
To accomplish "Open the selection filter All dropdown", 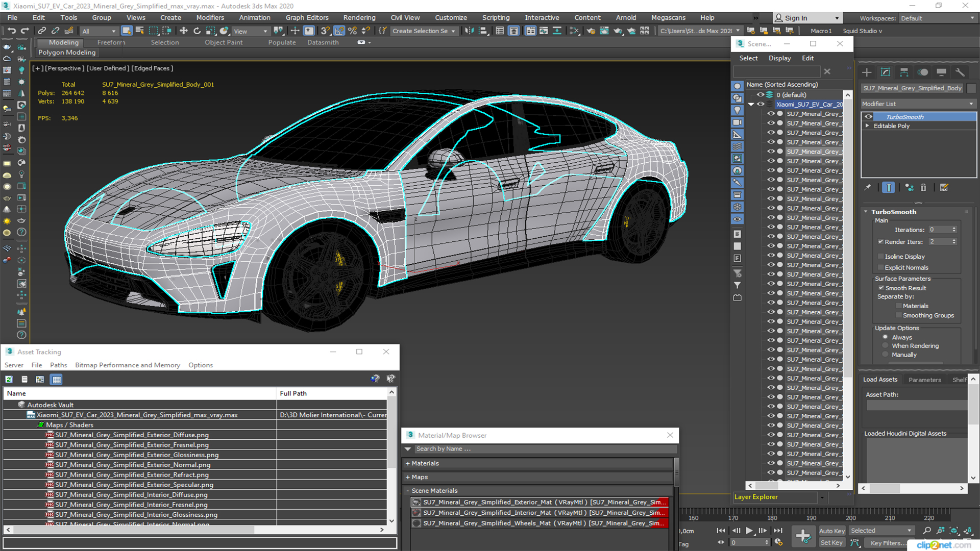I will coord(99,31).
